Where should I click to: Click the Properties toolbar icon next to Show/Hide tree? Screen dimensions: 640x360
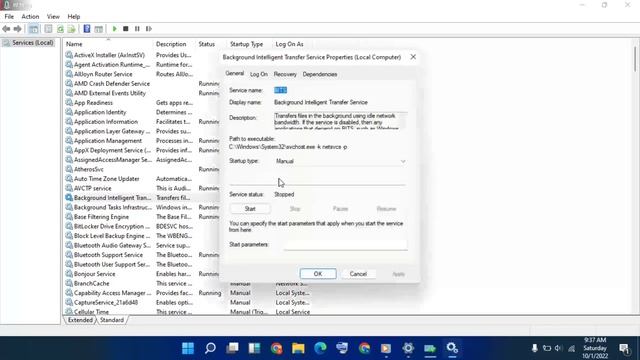[x=48, y=29]
